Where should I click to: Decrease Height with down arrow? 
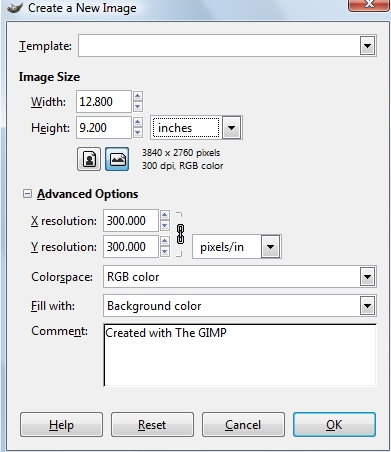tap(138, 133)
